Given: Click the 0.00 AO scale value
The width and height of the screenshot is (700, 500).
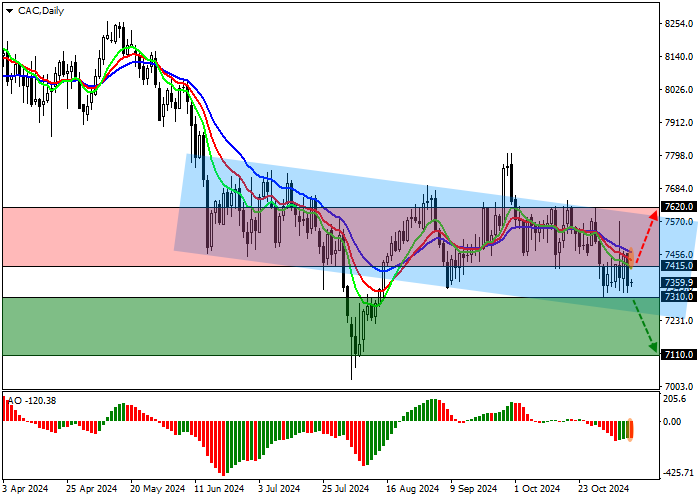Looking at the screenshot, I should pyautogui.click(x=673, y=421).
